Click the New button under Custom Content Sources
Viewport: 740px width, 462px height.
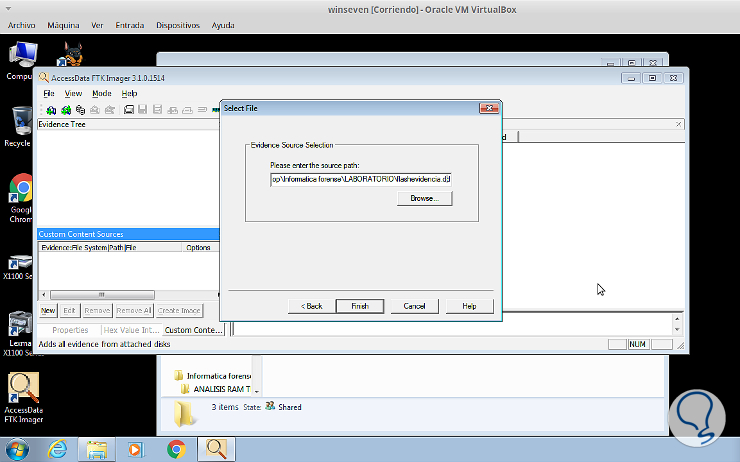tap(48, 311)
